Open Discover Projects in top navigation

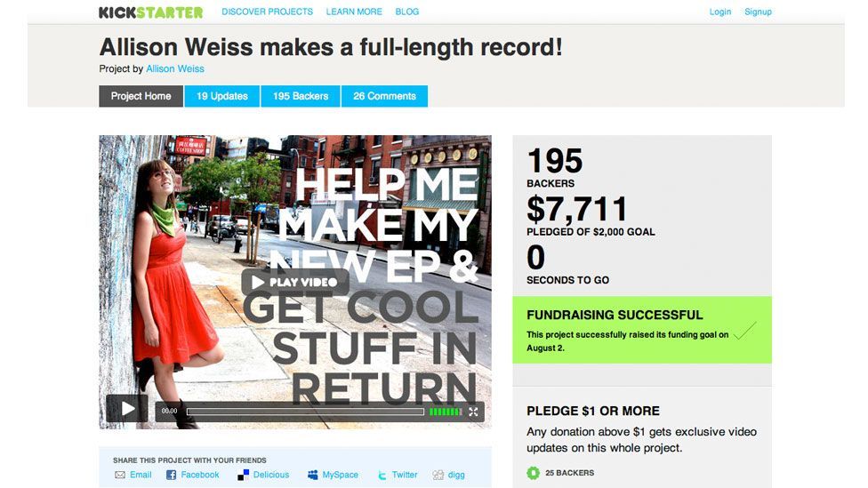[x=267, y=12]
